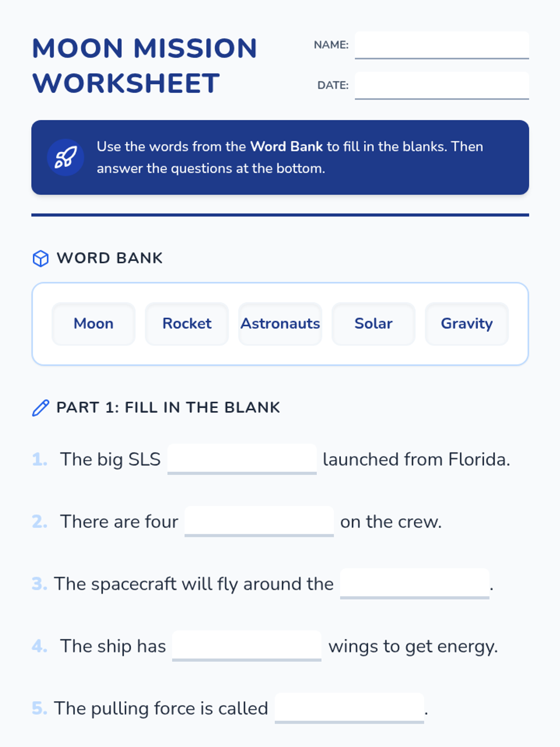Click the Name input field
560x747 pixels.
pos(441,45)
